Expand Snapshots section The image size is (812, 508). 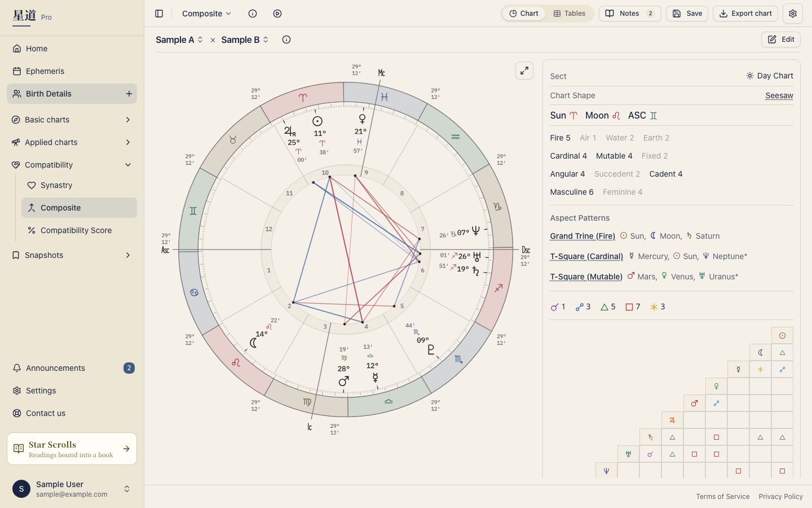pyautogui.click(x=72, y=255)
